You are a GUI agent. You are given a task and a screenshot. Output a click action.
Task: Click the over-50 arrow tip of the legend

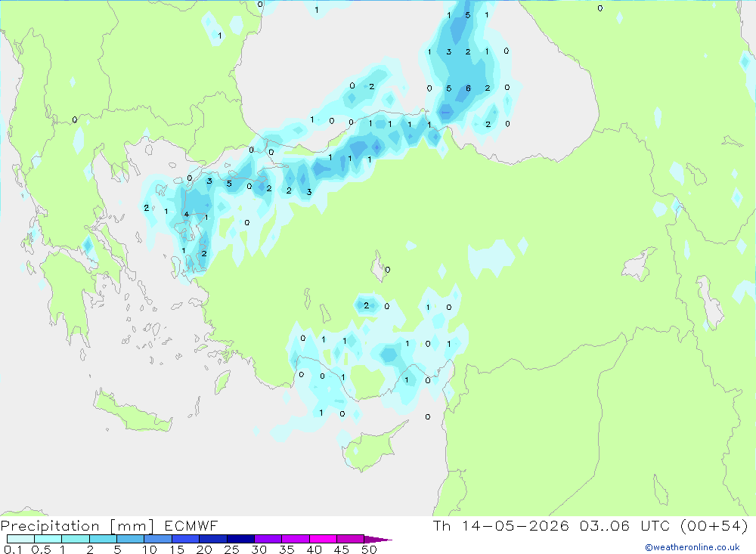[377, 539]
